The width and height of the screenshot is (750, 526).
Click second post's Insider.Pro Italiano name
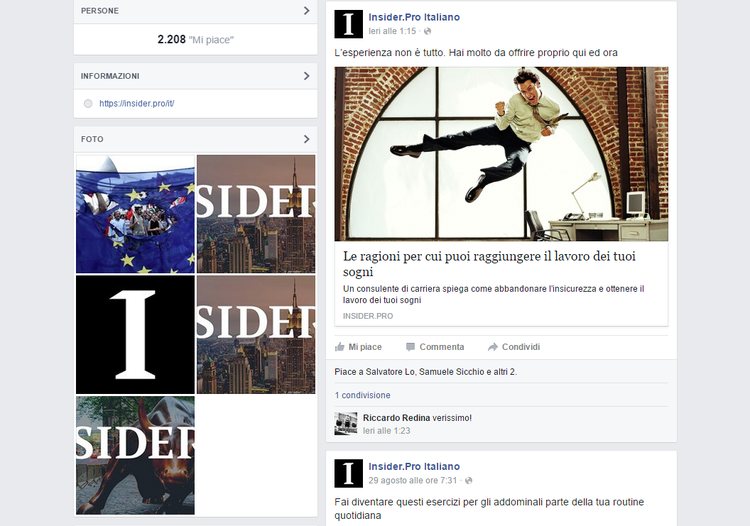pos(414,467)
